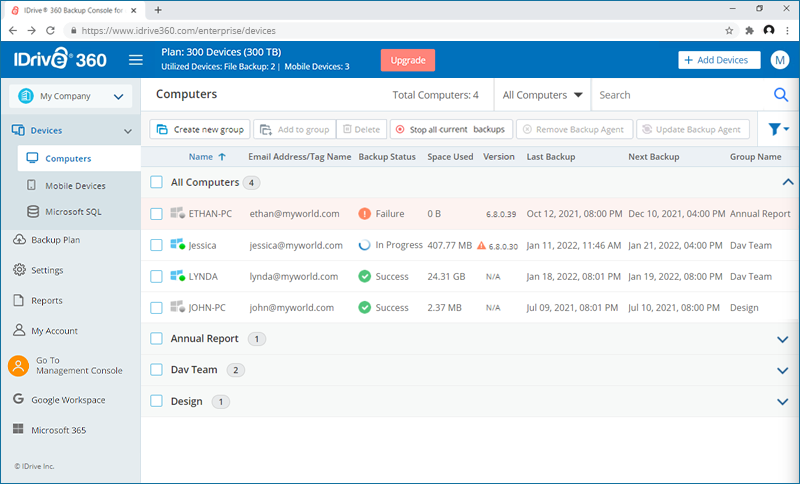
Task: Select the Jessica row checkbox
Action: pyautogui.click(x=156, y=245)
